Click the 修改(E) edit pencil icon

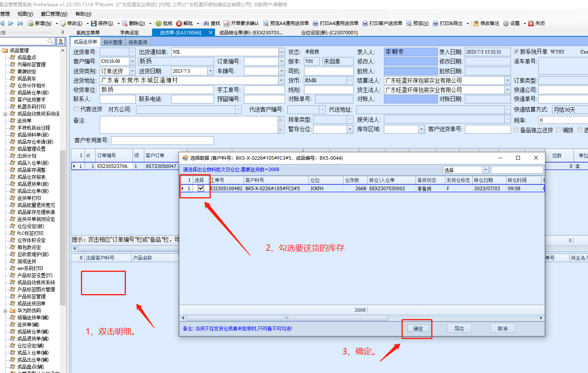[x=63, y=23]
